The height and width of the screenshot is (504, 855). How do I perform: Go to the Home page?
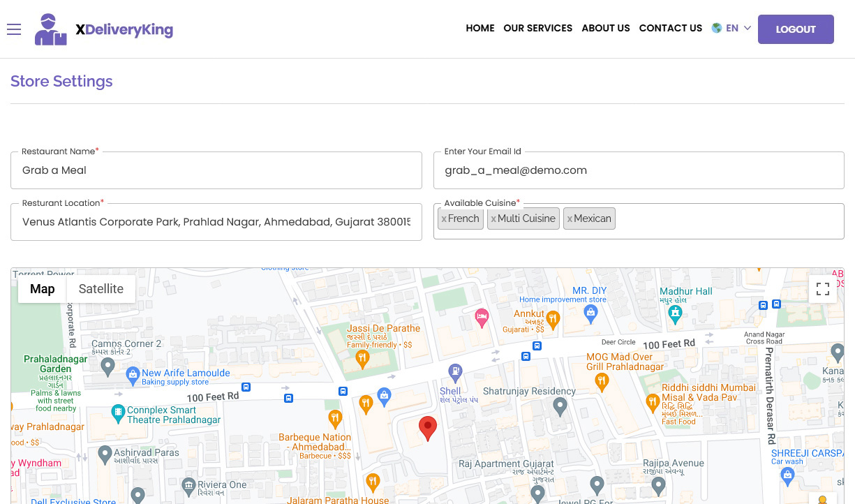tap(480, 29)
